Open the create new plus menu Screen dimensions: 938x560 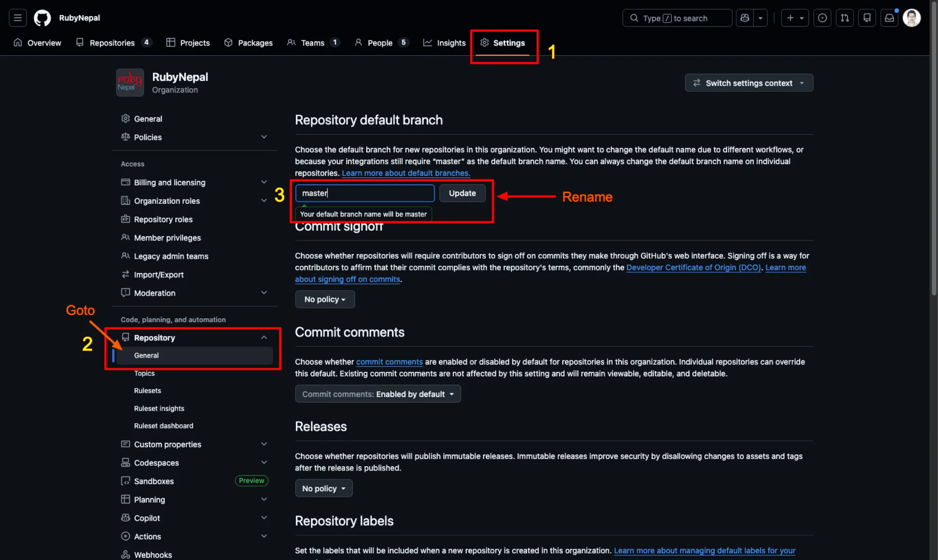click(794, 18)
